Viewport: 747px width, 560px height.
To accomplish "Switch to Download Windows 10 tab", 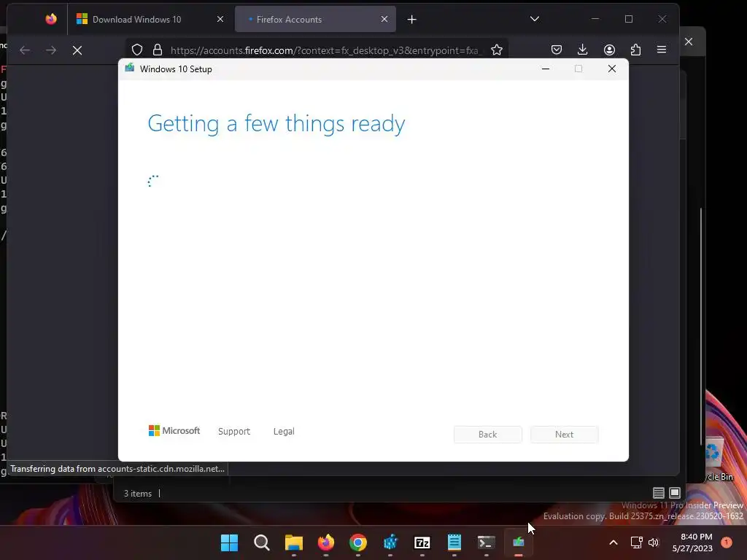I will point(150,20).
